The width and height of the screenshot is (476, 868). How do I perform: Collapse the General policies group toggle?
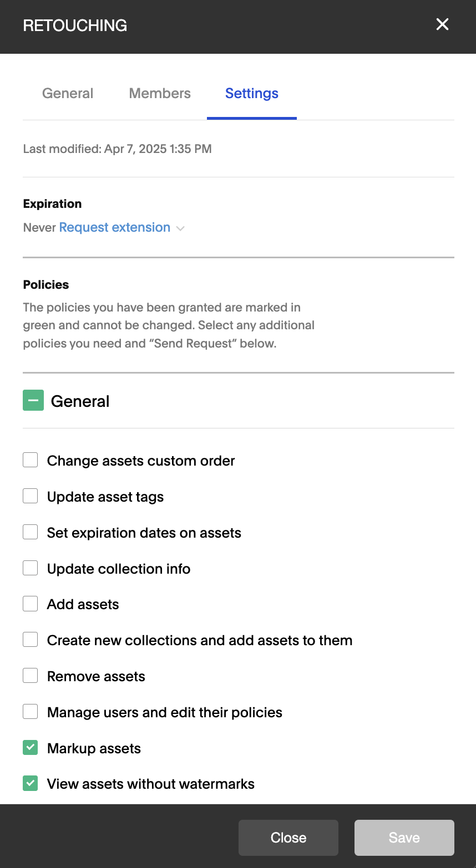(x=33, y=400)
